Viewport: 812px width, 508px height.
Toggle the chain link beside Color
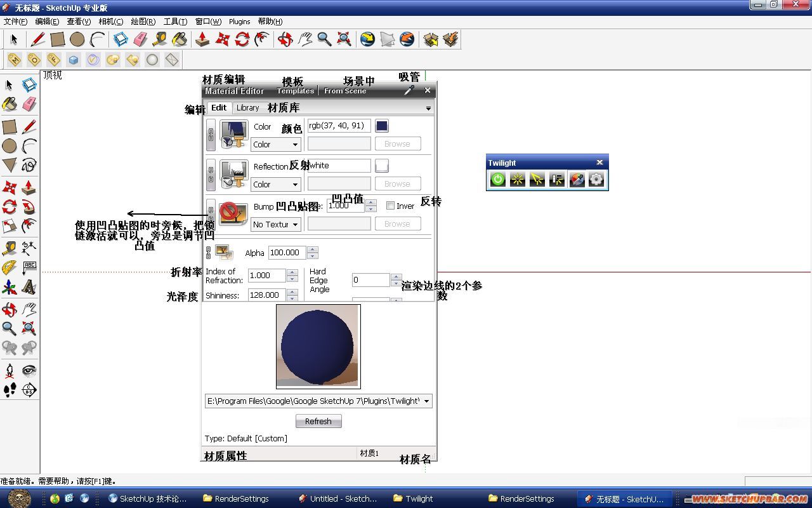click(211, 135)
